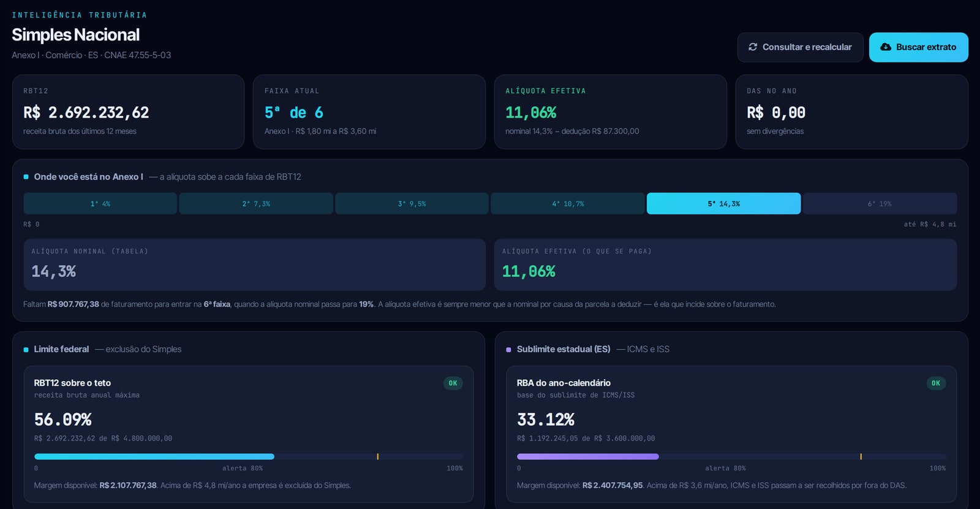
Task: Click the bold R$ 2.107.767,38 margin amount
Action: click(128, 486)
